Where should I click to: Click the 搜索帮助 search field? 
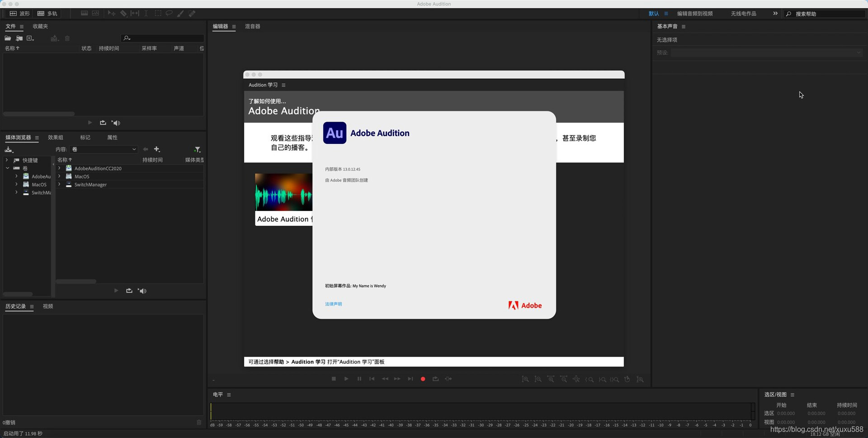pyautogui.click(x=826, y=14)
